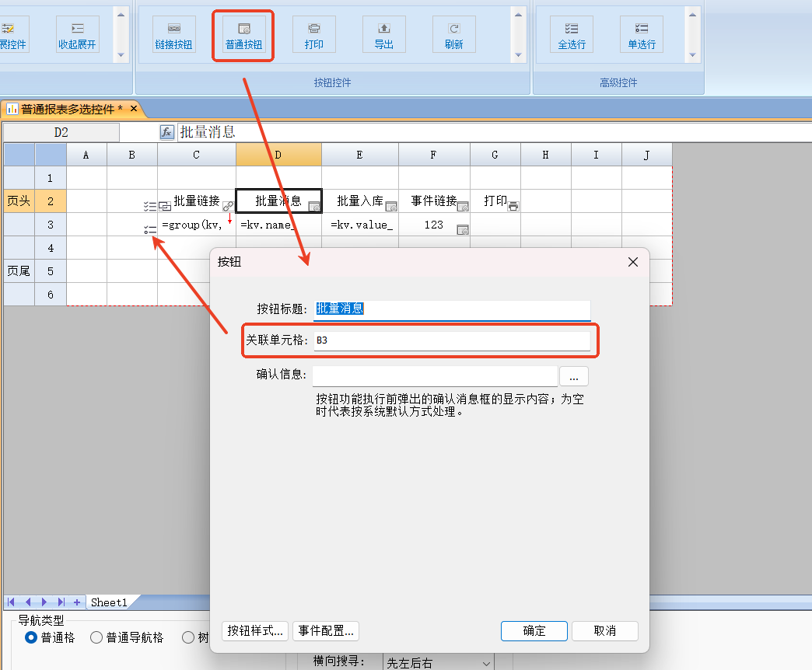The image size is (812, 670).
Task: Click the fx formula button
Action: click(166, 132)
